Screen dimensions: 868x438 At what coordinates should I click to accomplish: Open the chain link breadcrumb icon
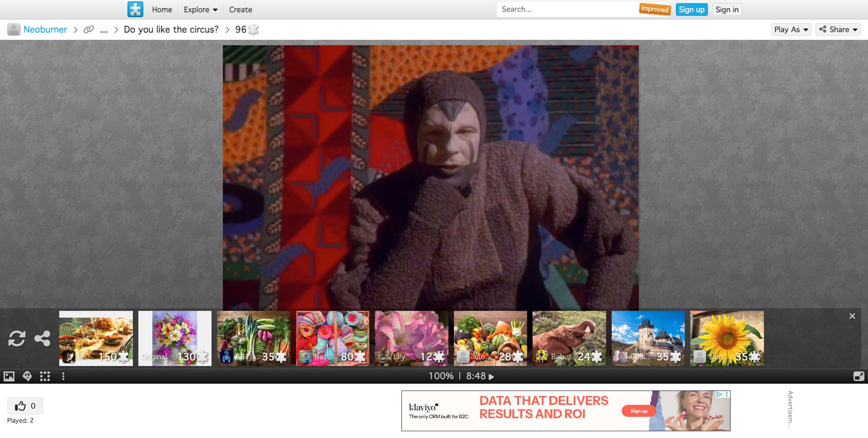(x=89, y=29)
